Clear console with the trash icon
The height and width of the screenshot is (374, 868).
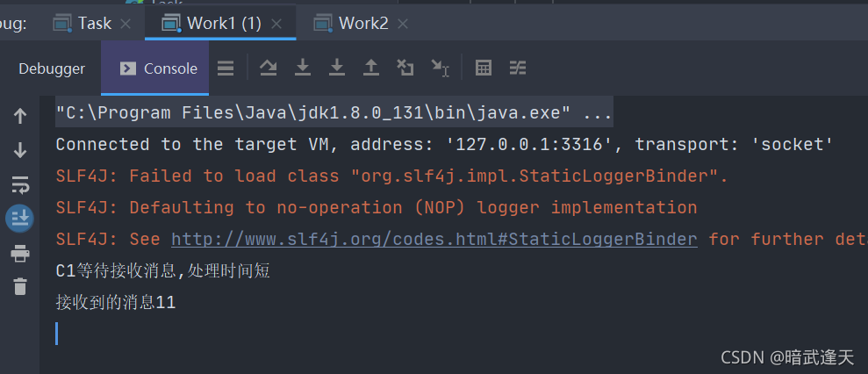pos(20,287)
